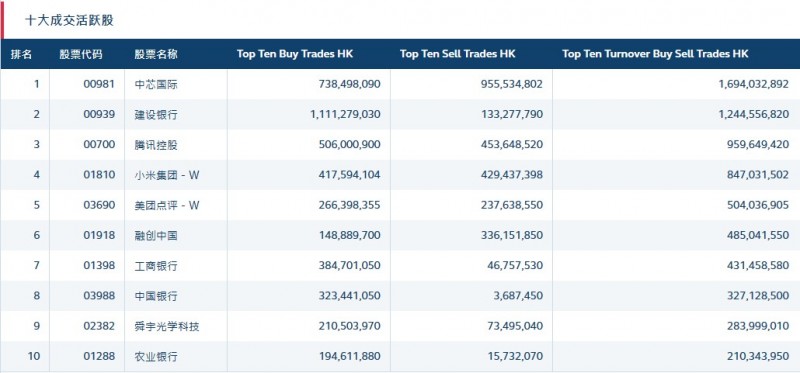Viewport: 800px width, 373px height.
Task: Click Top Ten Turnover Buy Sell Trades header
Action: (655, 54)
